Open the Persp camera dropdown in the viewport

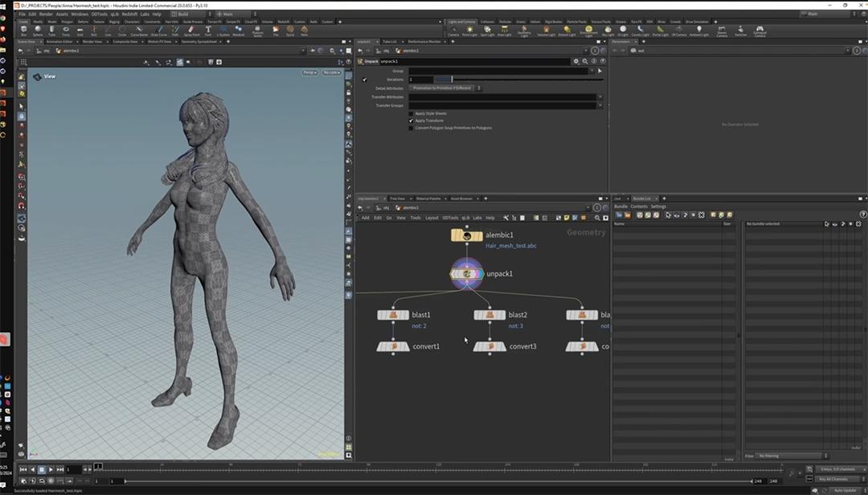(309, 73)
